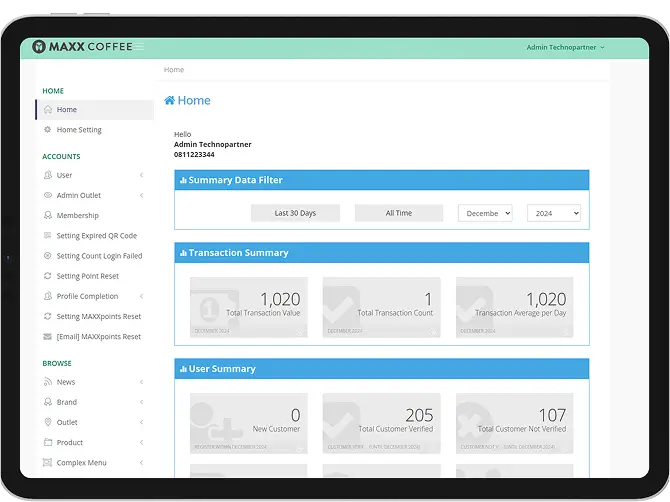Click the eye icon beside Admin Outlet
670x502 pixels.
[x=48, y=196]
